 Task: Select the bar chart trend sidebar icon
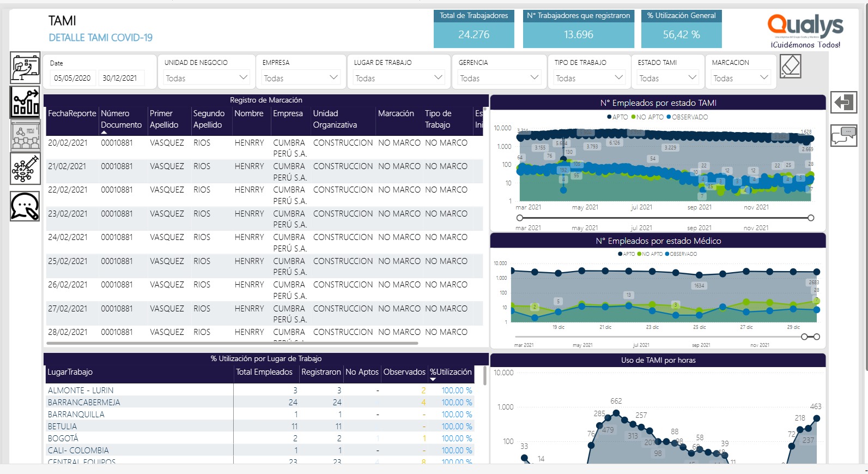click(x=25, y=102)
